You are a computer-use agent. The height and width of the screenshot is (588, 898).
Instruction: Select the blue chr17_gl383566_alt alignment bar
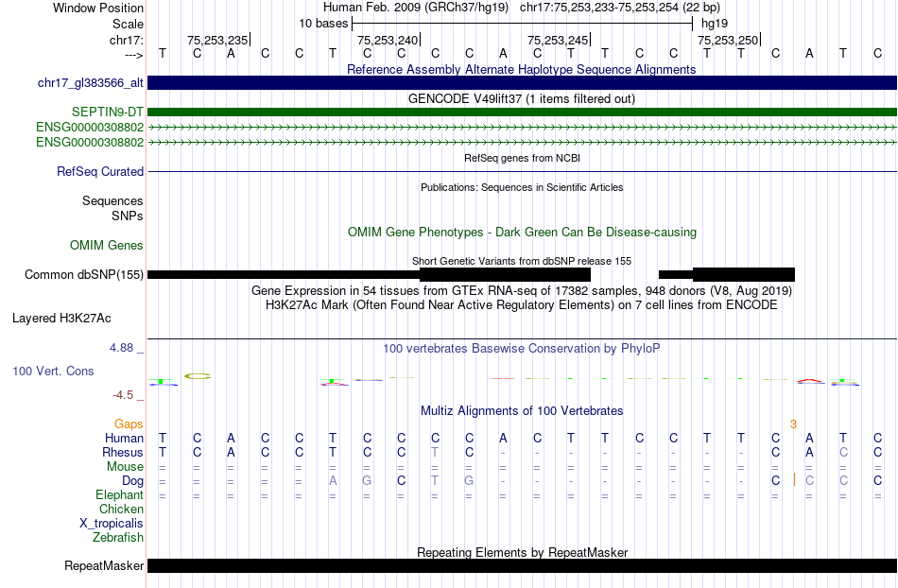pyautogui.click(x=522, y=82)
